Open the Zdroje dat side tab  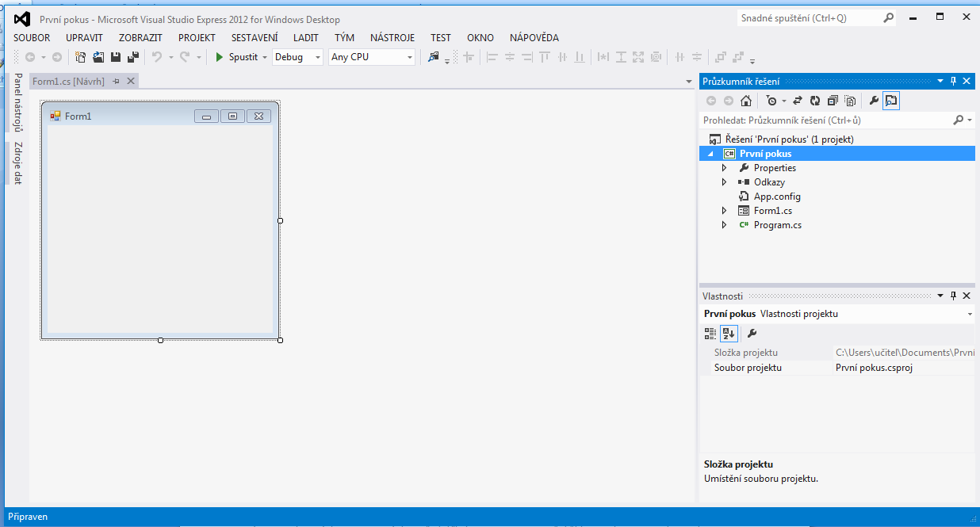pyautogui.click(x=17, y=162)
